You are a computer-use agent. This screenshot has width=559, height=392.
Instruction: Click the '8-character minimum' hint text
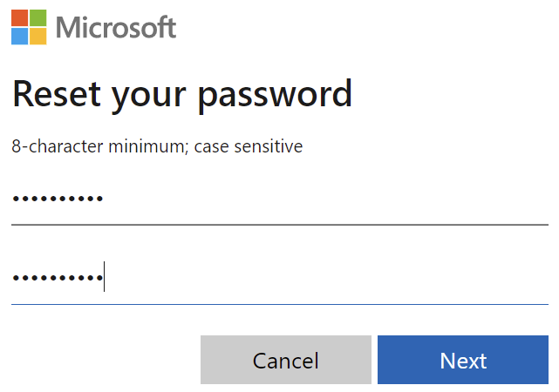[99, 146]
